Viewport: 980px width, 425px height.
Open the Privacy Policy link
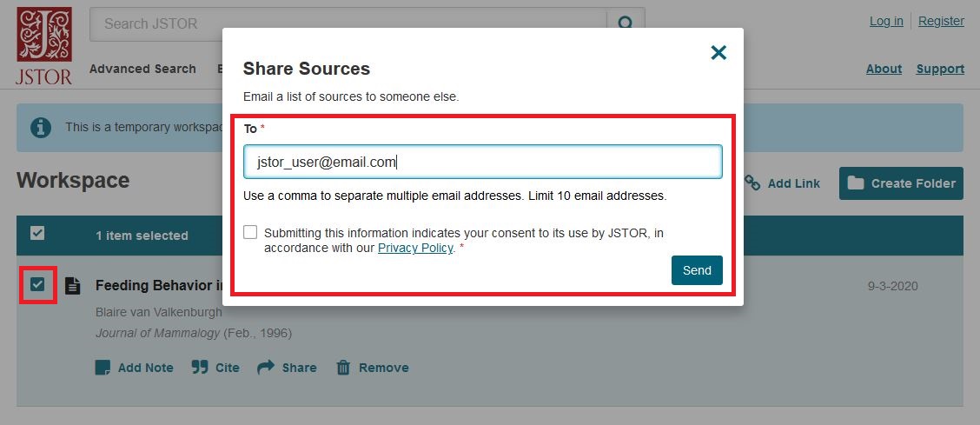click(x=415, y=248)
